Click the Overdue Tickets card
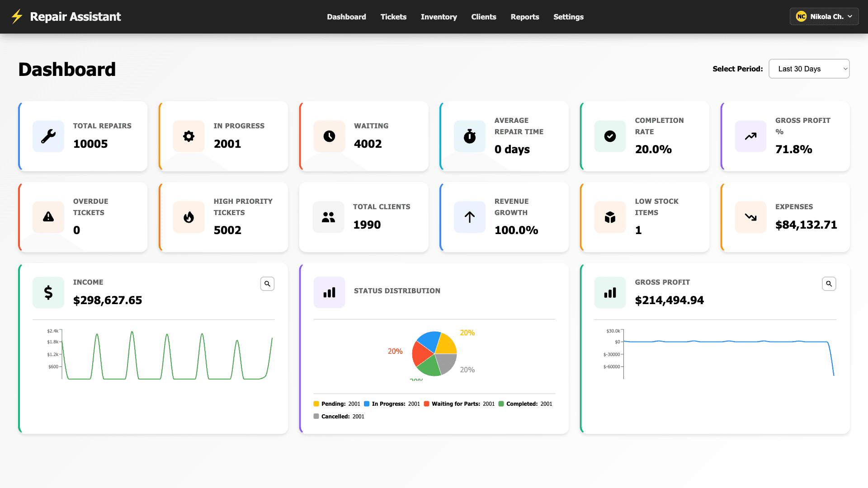The width and height of the screenshot is (868, 488). point(83,217)
